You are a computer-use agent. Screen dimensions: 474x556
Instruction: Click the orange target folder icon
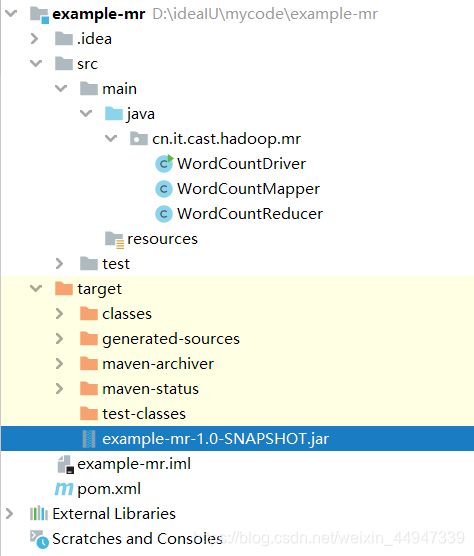pos(64,289)
